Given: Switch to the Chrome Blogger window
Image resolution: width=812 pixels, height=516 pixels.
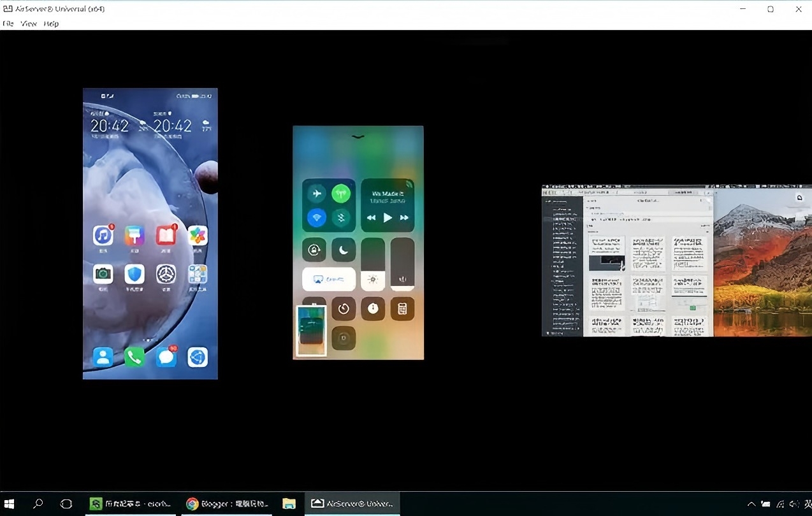Looking at the screenshot, I should pyautogui.click(x=227, y=503).
